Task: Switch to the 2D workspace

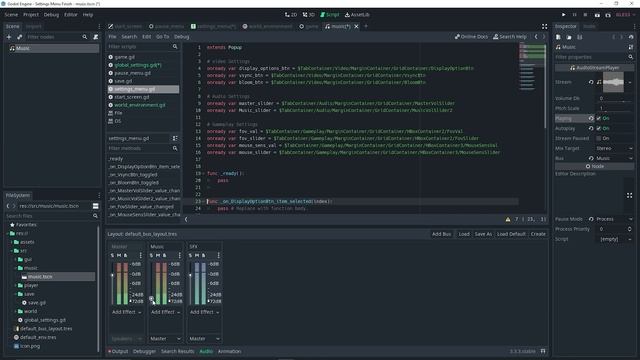Action: point(291,15)
